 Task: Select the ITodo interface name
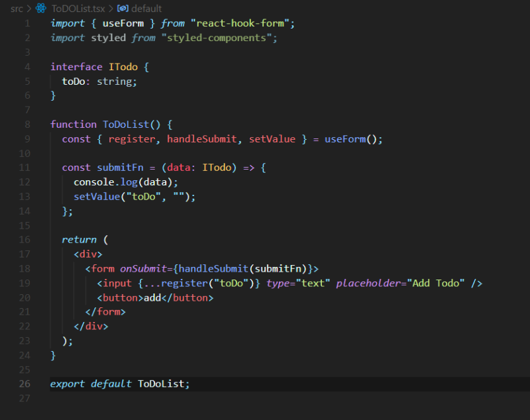click(123, 67)
